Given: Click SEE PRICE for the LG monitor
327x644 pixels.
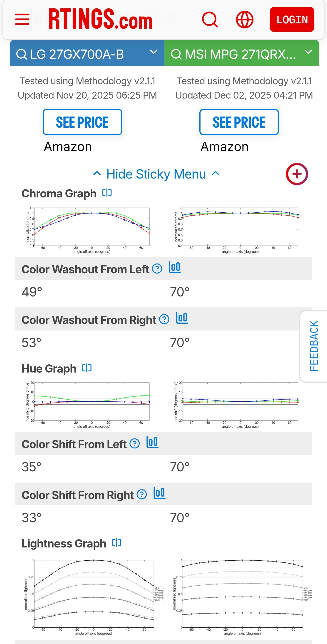Looking at the screenshot, I should [x=82, y=122].
